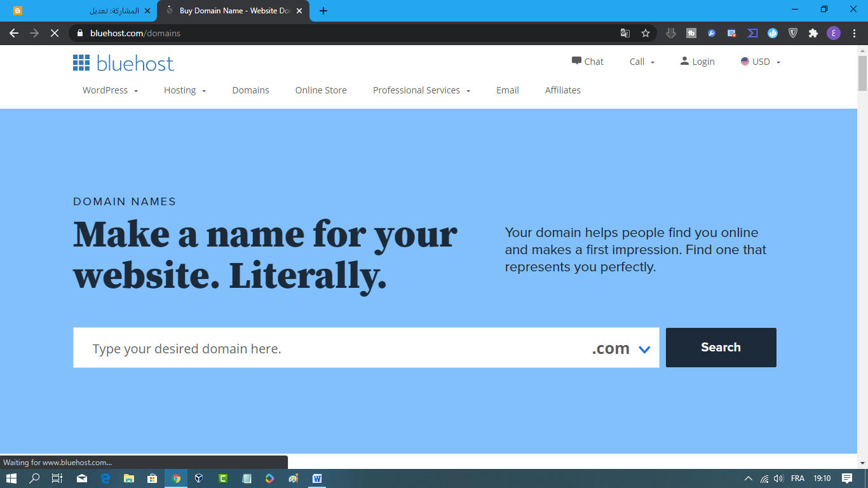Screen dimensions: 868x488
Task: Open Chat with the speech bubble icon
Action: (576, 61)
